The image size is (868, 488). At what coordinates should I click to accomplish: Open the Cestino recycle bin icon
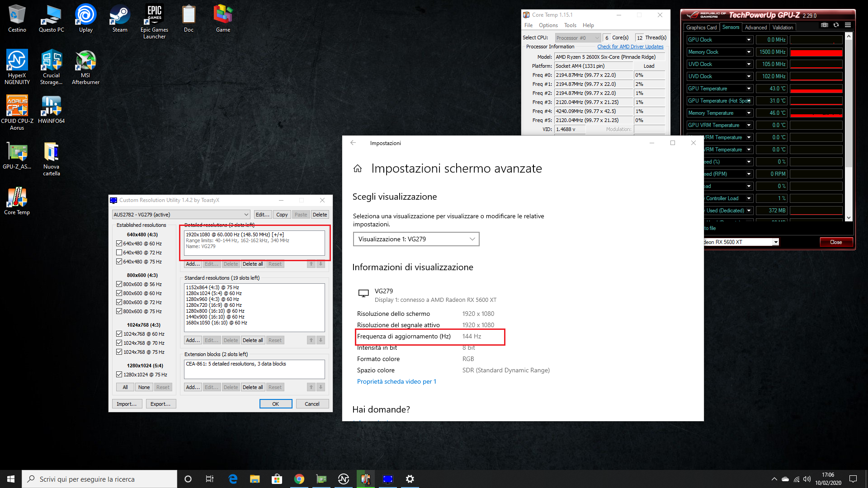click(x=17, y=18)
